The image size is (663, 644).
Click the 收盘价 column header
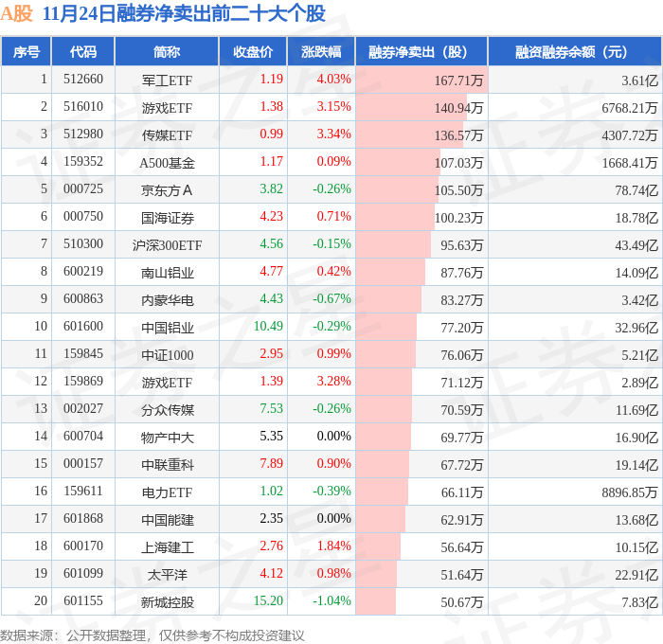(x=253, y=51)
